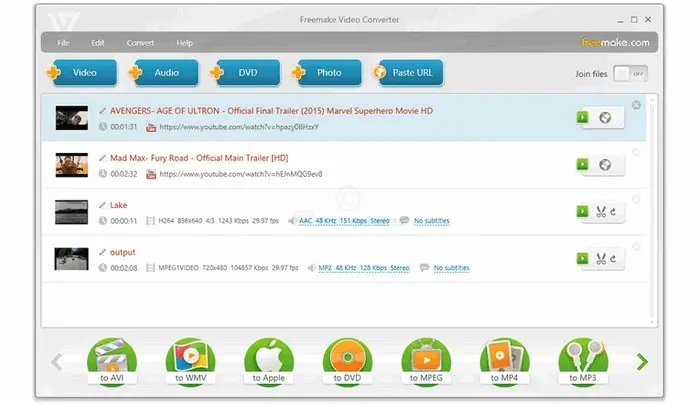
Task: Remove the AVENGERS item with its X button
Action: 637,105
